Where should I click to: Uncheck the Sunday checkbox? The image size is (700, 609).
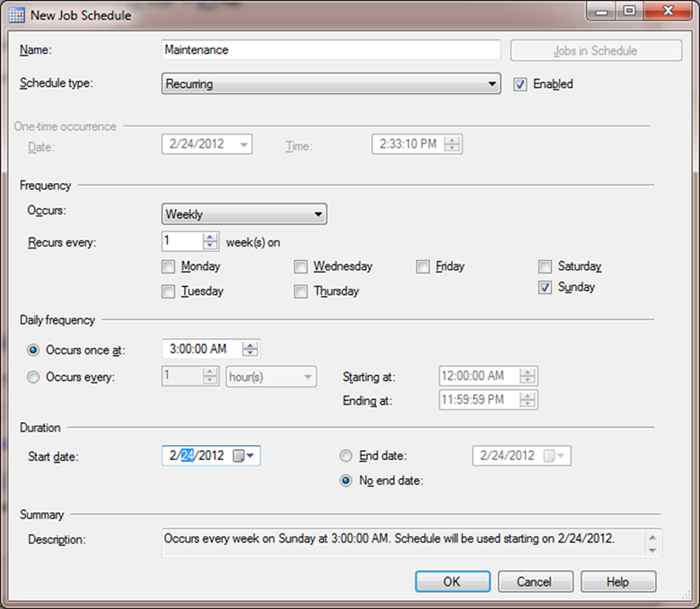tap(545, 287)
